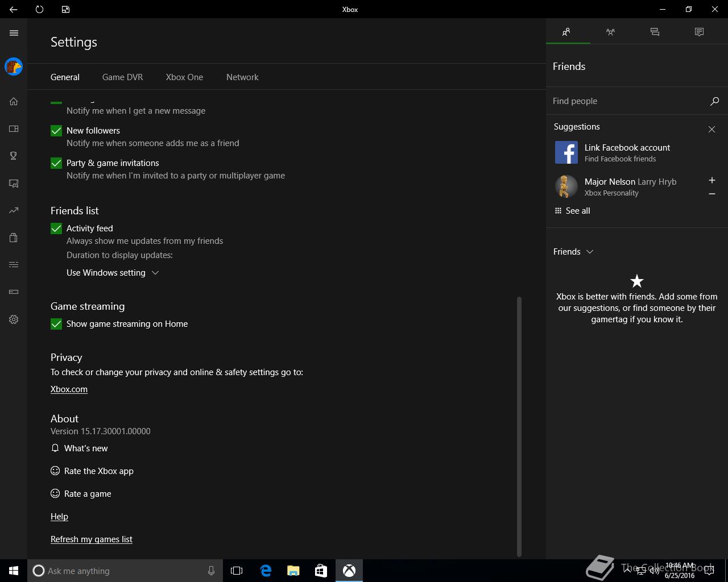The width and height of the screenshot is (728, 582).
Task: Switch to Parties panel icon tab
Action: (610, 32)
